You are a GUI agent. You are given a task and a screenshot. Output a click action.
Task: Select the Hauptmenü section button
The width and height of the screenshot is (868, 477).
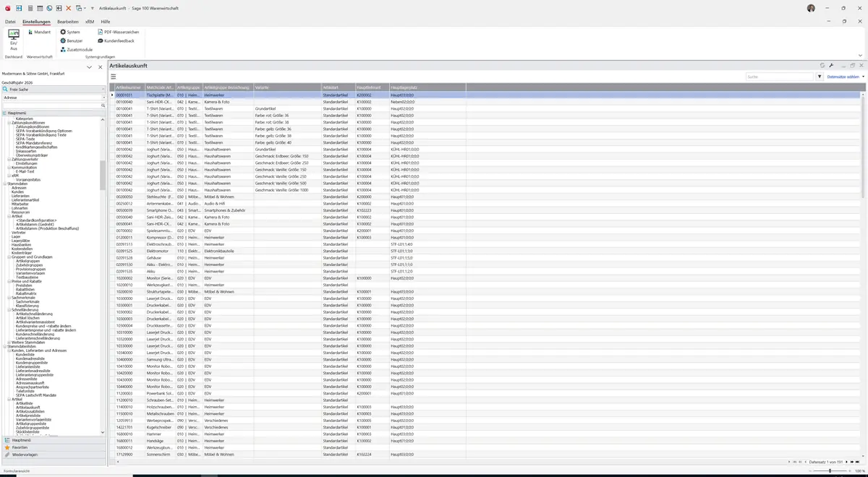coord(54,440)
